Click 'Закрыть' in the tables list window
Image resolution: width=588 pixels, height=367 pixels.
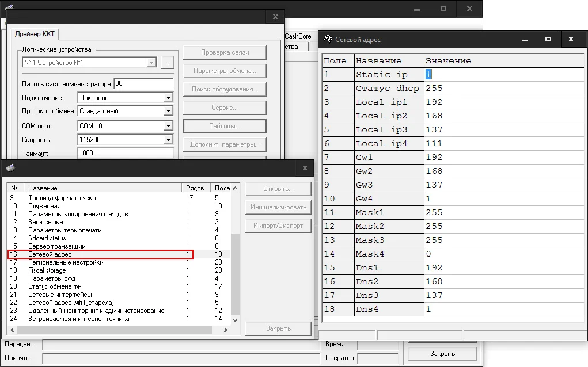point(278,328)
